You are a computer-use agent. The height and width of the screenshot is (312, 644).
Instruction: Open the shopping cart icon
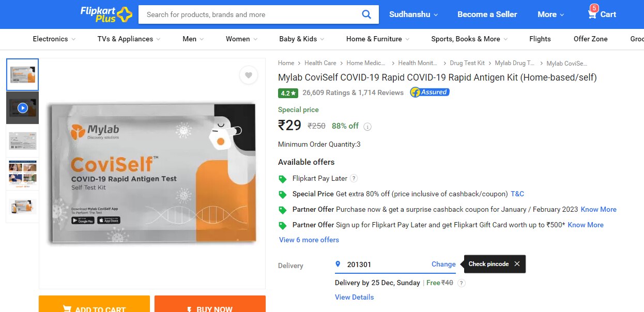click(592, 14)
